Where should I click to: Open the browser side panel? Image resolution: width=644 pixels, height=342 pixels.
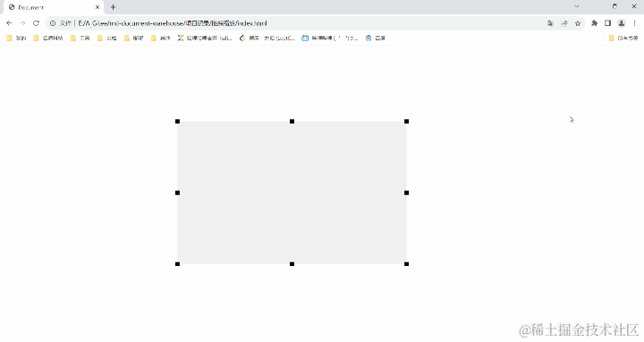point(608,23)
